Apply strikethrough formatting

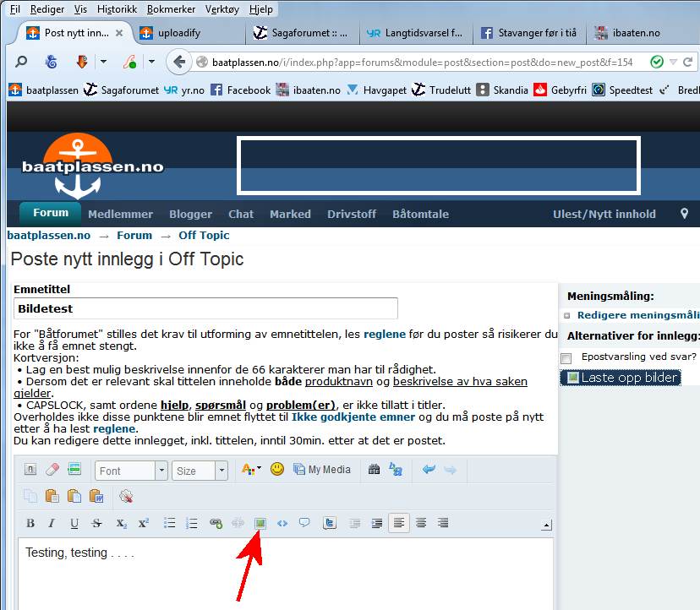96,523
